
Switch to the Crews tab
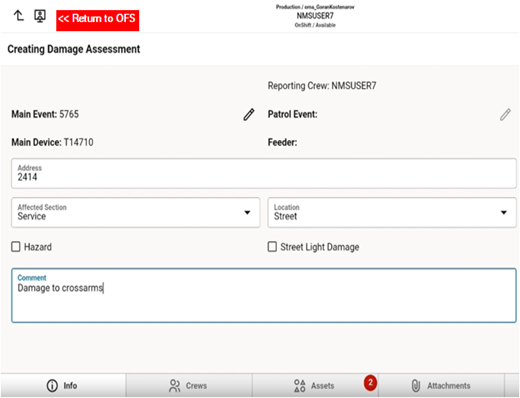(x=189, y=386)
